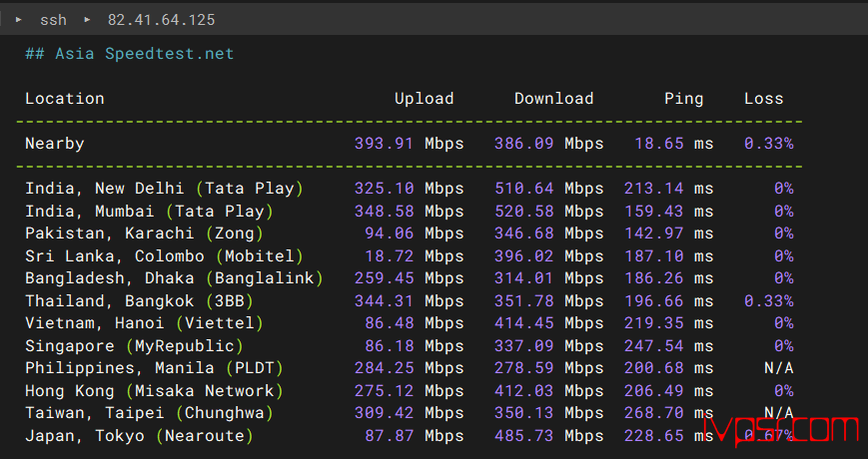Select Manila download 278.59
Viewport: 868px width, 459px height.
523,368
